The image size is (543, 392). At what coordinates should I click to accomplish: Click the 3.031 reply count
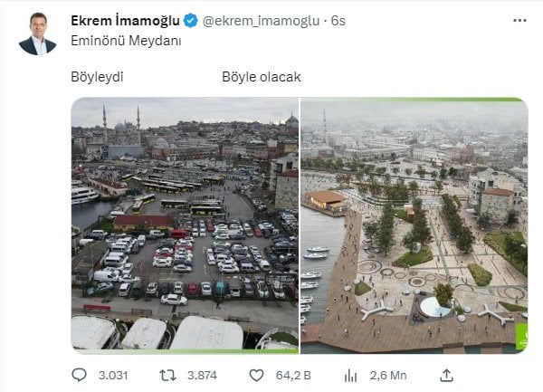pyautogui.click(x=113, y=376)
